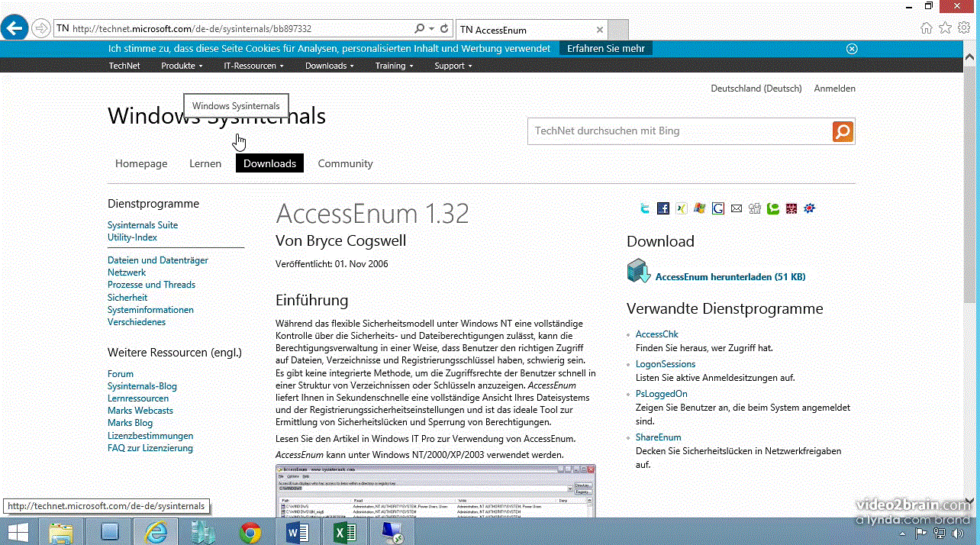Open browser Tools gear icon
This screenshot has height=545, width=980.
pyautogui.click(x=964, y=27)
